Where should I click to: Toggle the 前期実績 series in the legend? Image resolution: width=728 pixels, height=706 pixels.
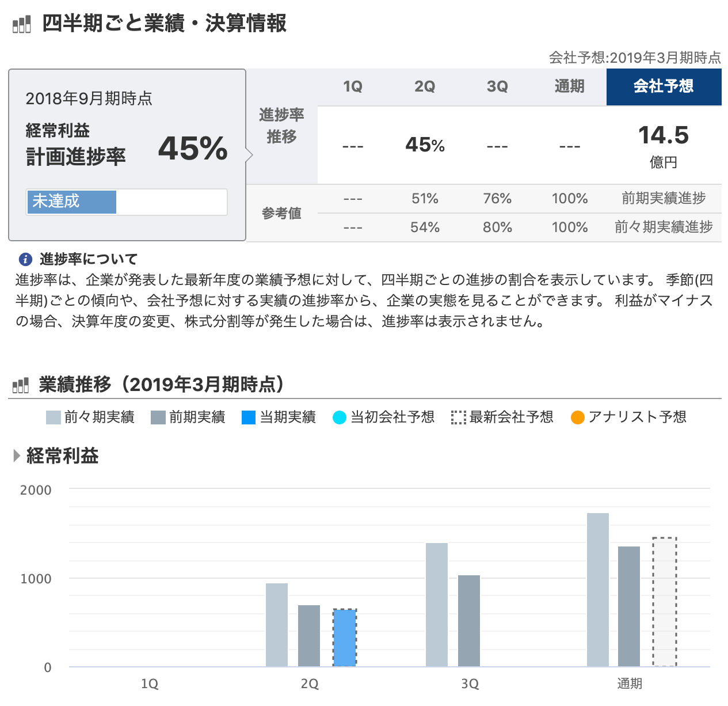tap(197, 417)
